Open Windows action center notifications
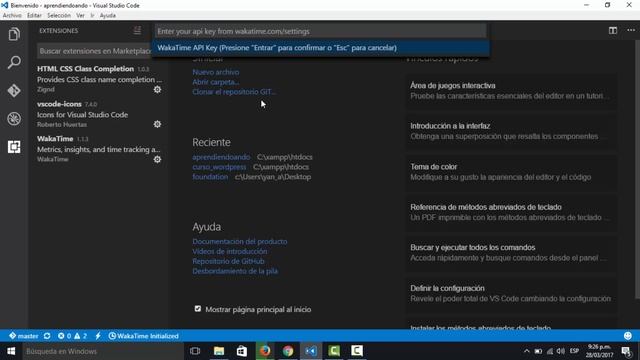Viewport: 640px width, 360px height. point(627,351)
